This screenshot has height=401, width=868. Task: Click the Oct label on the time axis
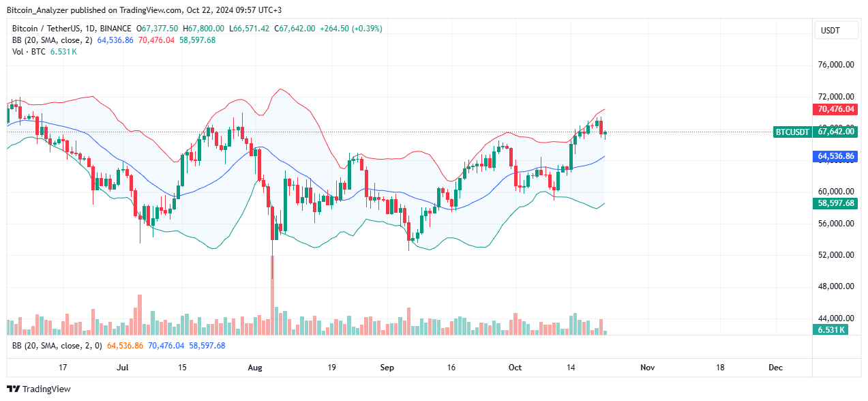(515, 368)
